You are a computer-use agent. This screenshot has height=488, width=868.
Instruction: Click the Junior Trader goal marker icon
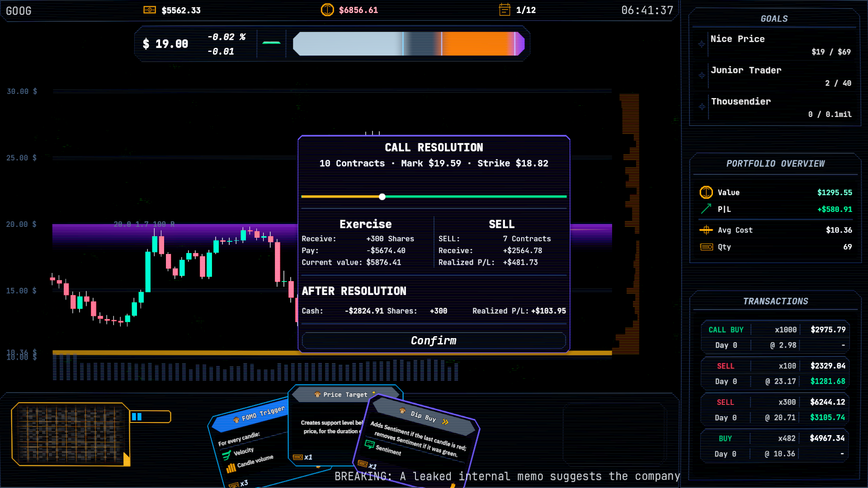[x=702, y=75]
